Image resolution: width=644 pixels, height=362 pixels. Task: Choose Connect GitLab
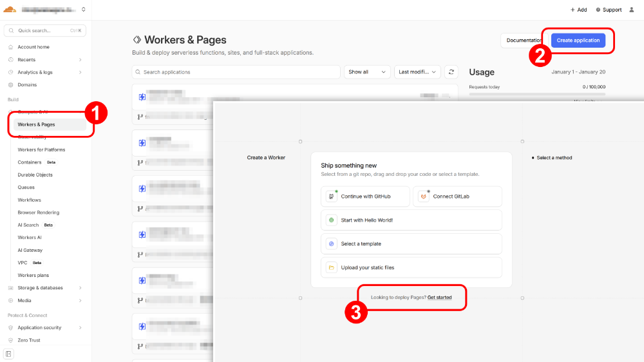tap(457, 196)
